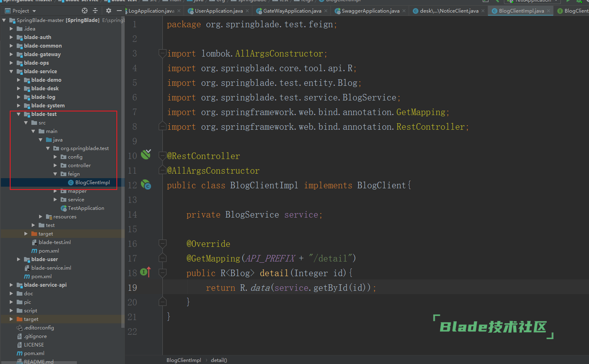Select the LICENSE file
This screenshot has width=589, height=364.
point(34,345)
